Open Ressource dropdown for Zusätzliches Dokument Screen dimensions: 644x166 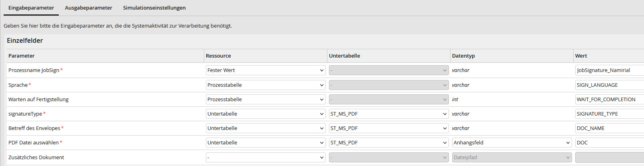(265, 158)
